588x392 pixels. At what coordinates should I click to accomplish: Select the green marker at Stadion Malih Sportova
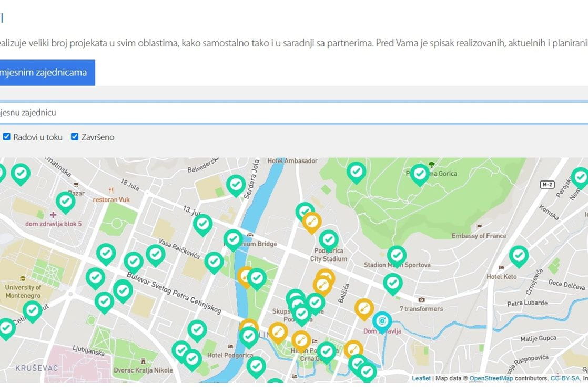pyautogui.click(x=397, y=255)
